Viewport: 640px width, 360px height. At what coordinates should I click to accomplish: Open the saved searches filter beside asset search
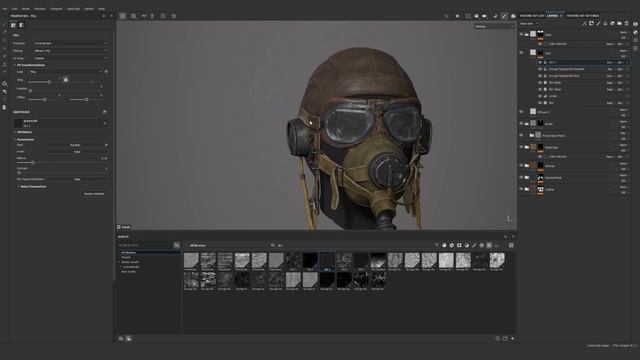coord(176,245)
